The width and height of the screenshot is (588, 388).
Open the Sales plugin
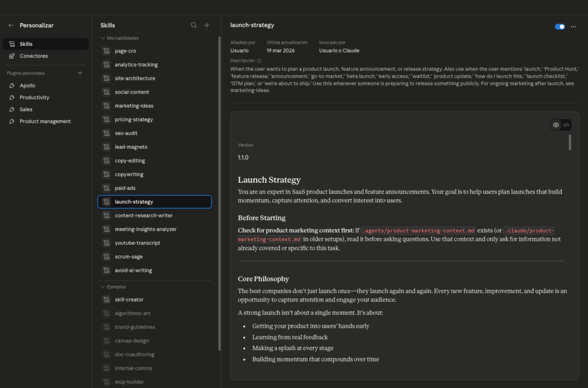(26, 109)
